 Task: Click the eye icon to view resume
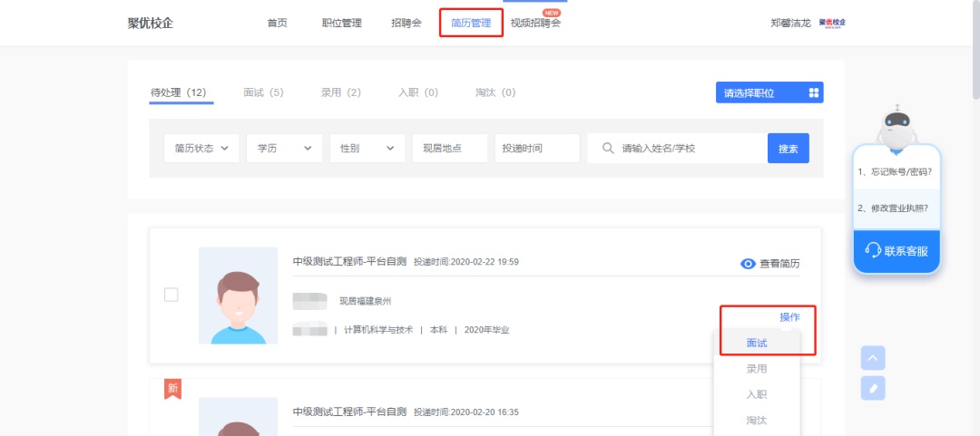point(749,264)
